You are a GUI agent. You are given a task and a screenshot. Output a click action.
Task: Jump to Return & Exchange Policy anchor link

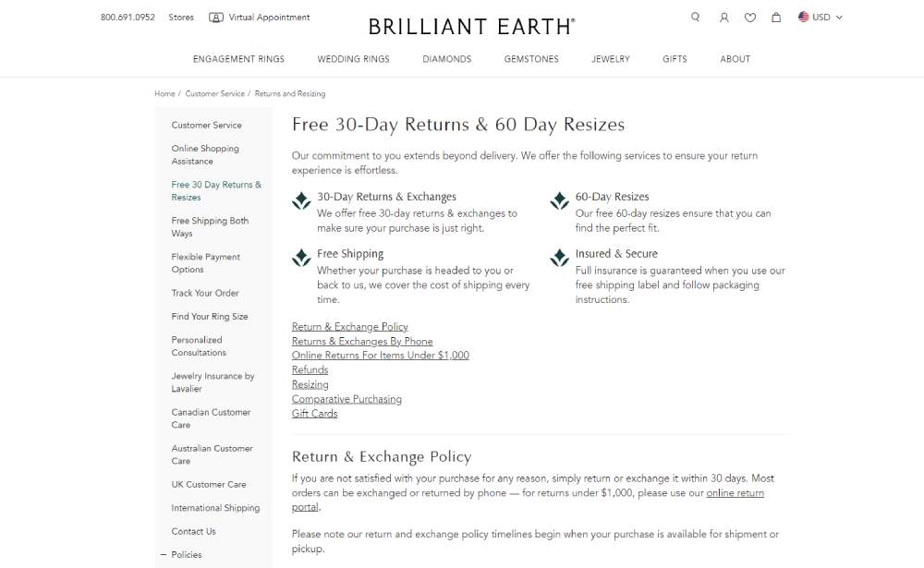(350, 326)
